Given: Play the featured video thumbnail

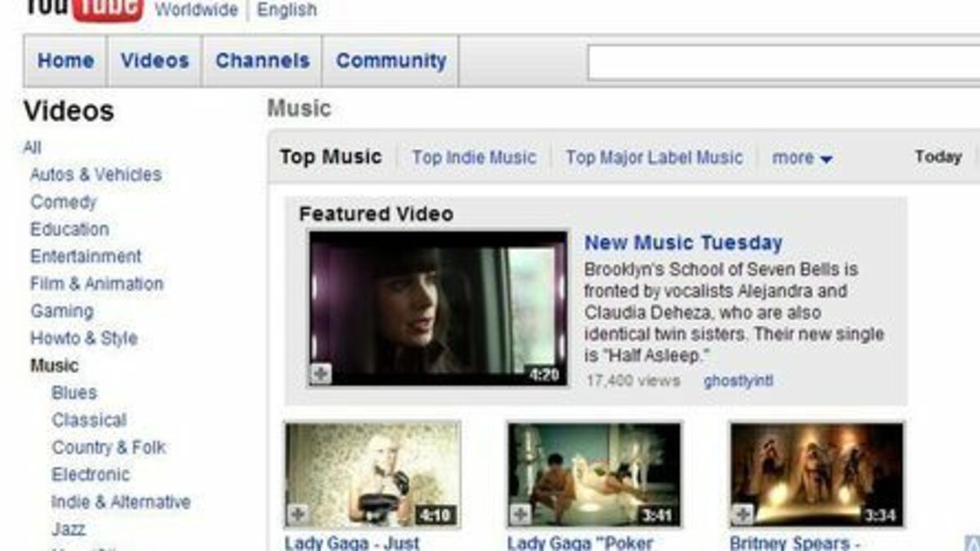Looking at the screenshot, I should (438, 308).
